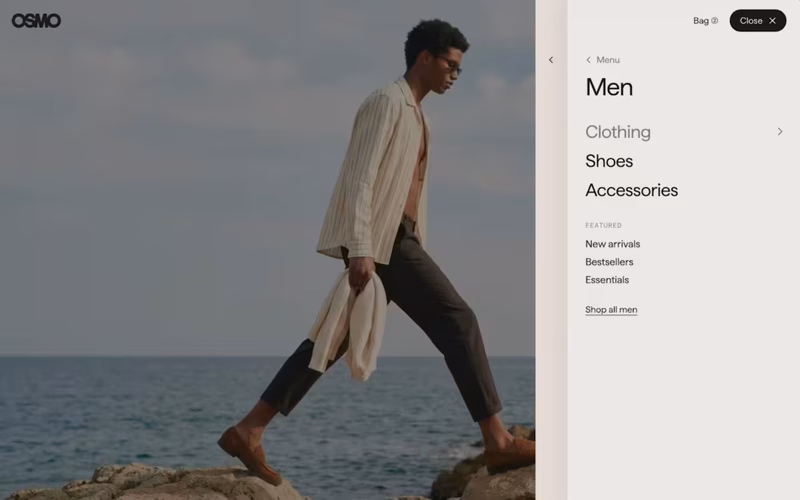Viewport: 800px width, 500px height.
Task: Click the Men heading
Action: pyautogui.click(x=609, y=87)
